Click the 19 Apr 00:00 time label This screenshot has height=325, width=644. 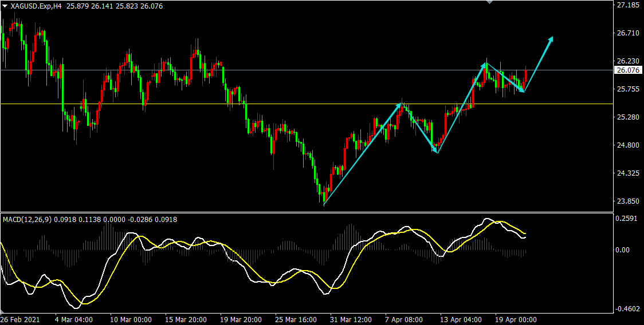516,320
